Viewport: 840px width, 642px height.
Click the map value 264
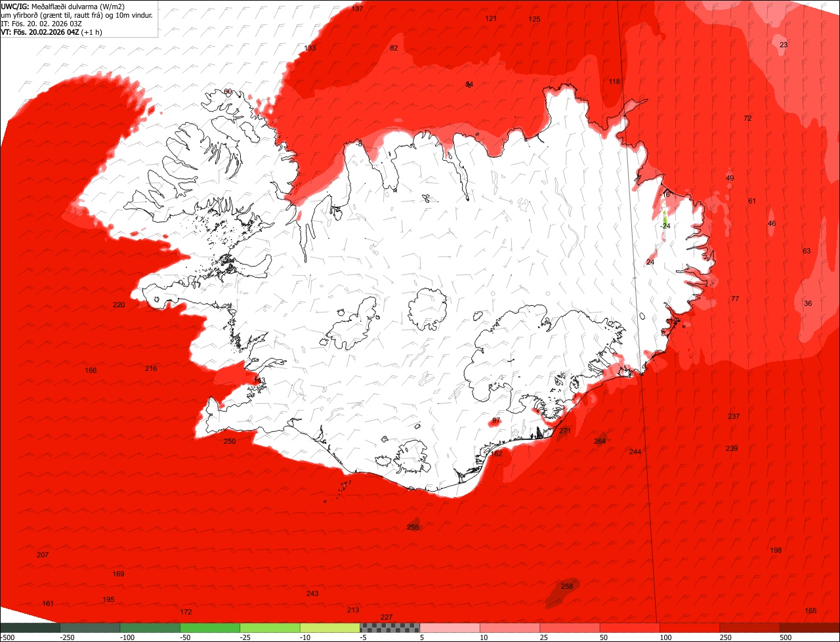tap(600, 441)
